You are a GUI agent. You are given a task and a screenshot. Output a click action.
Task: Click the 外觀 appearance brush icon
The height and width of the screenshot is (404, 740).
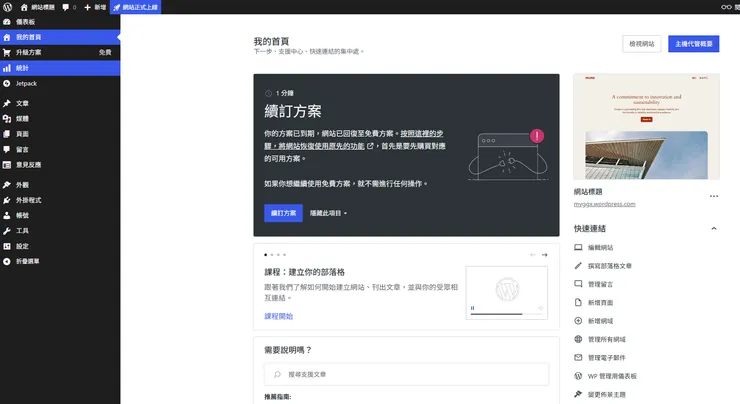(7, 185)
